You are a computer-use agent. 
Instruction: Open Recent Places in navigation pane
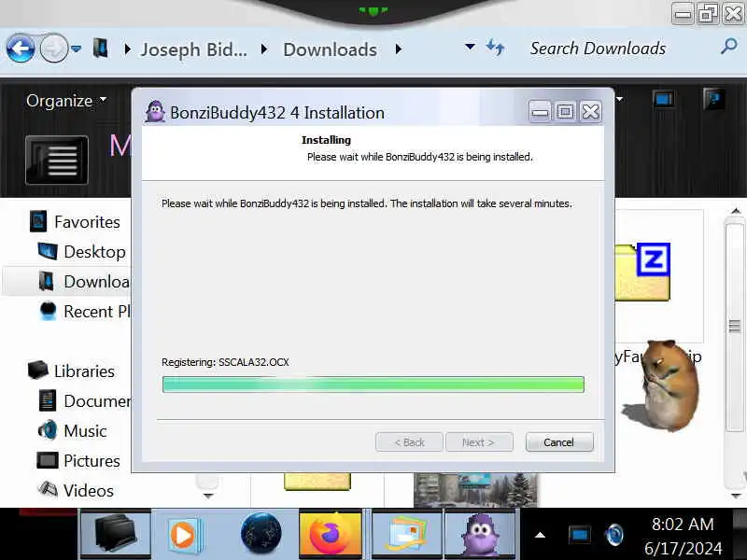[x=97, y=312]
